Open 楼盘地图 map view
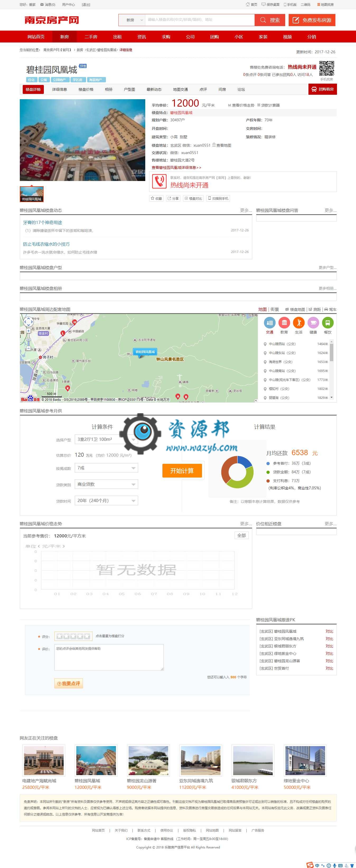The image size is (356, 868). (295, 309)
